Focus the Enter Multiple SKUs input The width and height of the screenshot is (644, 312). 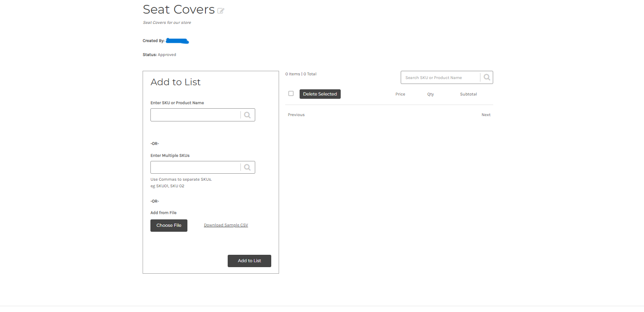(195, 167)
